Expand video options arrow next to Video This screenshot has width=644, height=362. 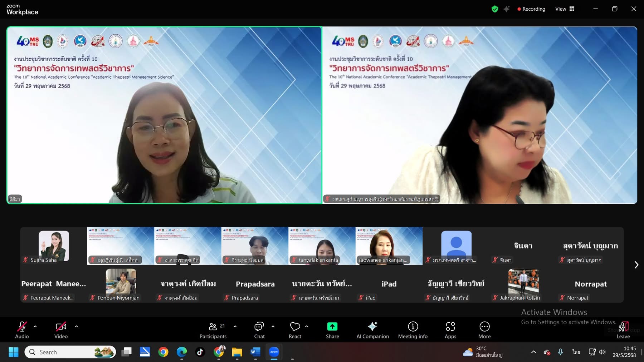[x=76, y=326]
